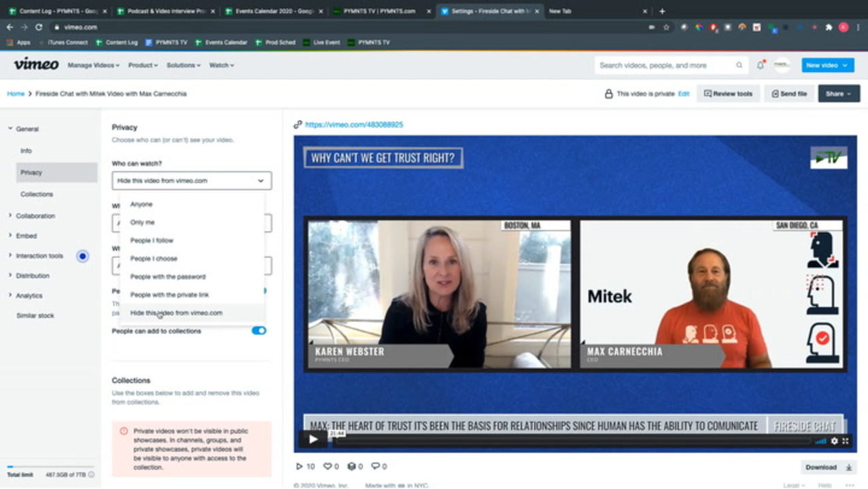
Task: Click the New video button
Action: 827,65
